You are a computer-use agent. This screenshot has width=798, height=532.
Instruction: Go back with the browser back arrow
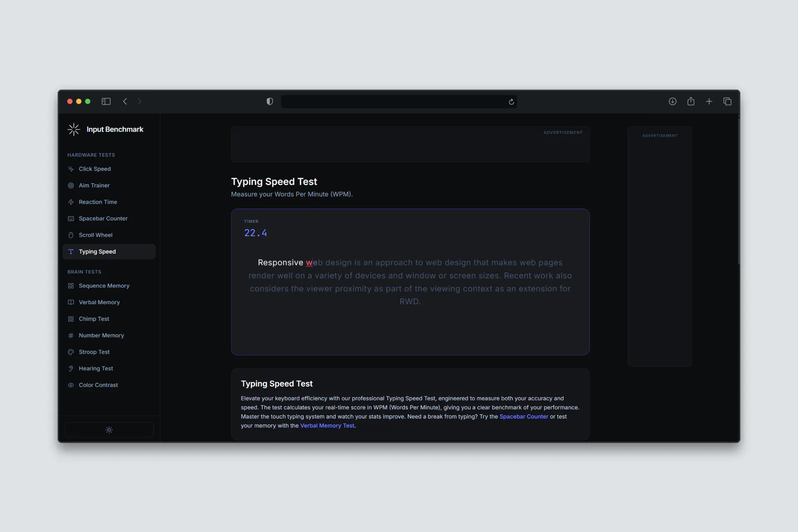[x=125, y=101]
